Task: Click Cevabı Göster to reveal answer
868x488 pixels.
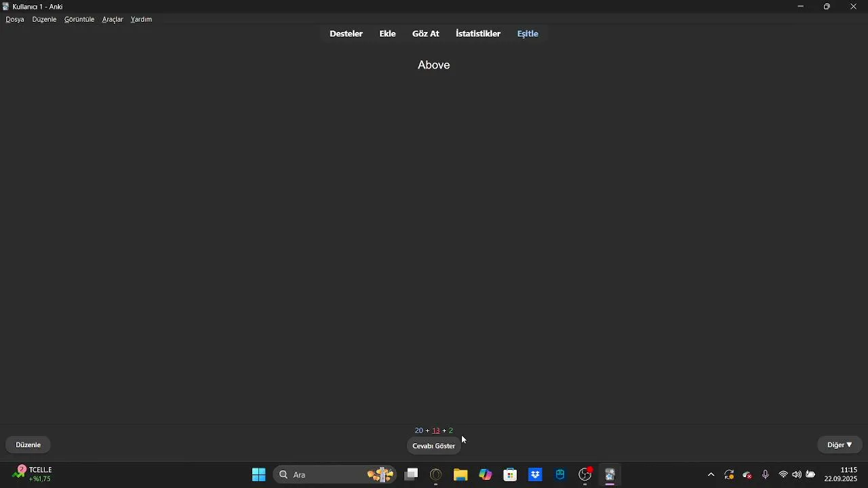Action: click(434, 447)
